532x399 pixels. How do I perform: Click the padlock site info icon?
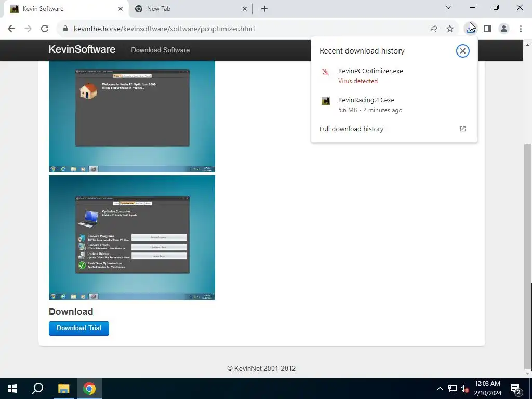[x=65, y=29]
